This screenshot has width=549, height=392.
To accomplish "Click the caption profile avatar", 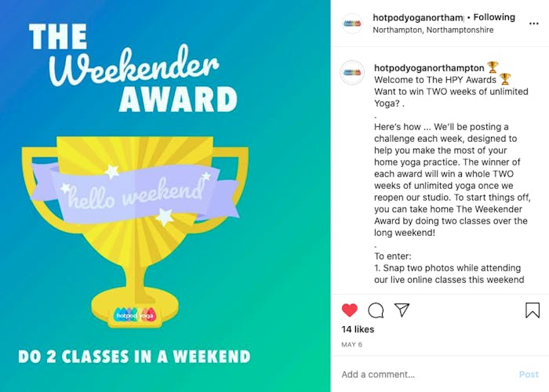I will coord(352,72).
